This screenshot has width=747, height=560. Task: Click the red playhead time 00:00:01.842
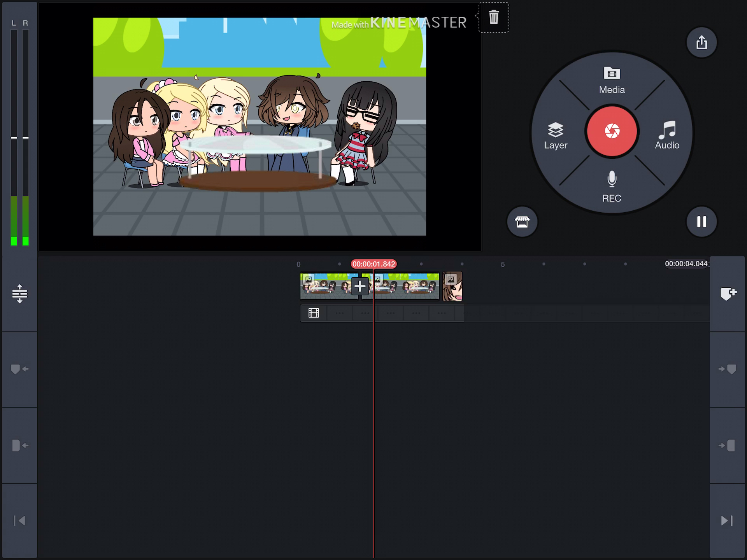(x=373, y=264)
